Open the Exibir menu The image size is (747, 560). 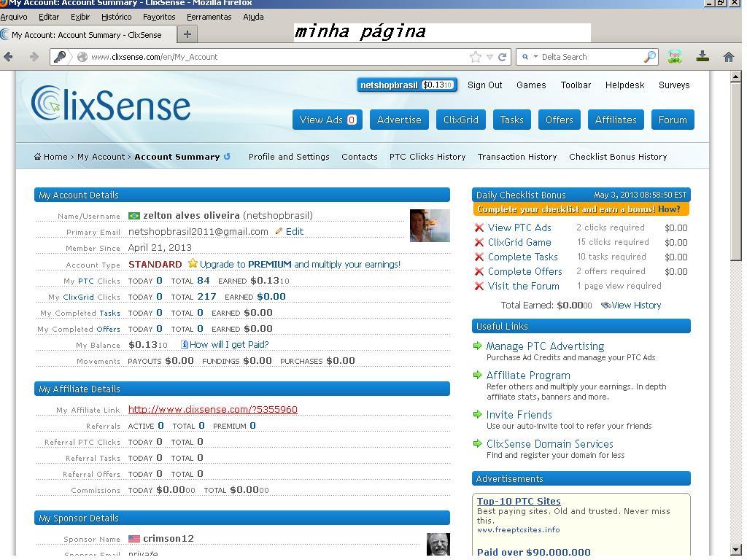[80, 17]
